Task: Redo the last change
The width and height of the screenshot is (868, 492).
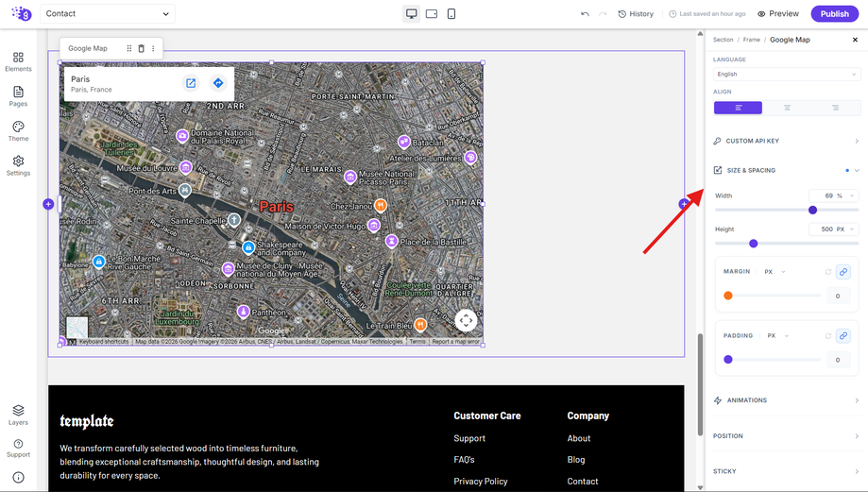Action: [603, 14]
